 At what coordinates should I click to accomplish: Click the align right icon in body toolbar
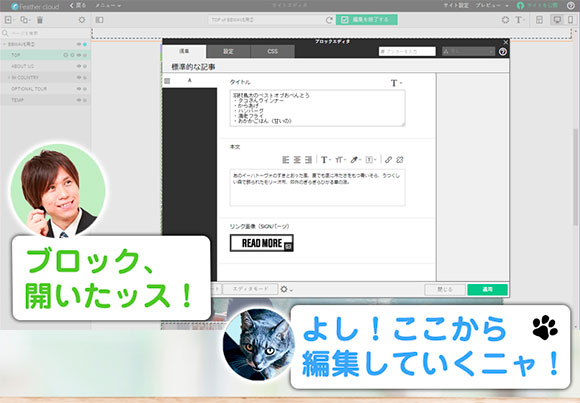[x=308, y=159]
